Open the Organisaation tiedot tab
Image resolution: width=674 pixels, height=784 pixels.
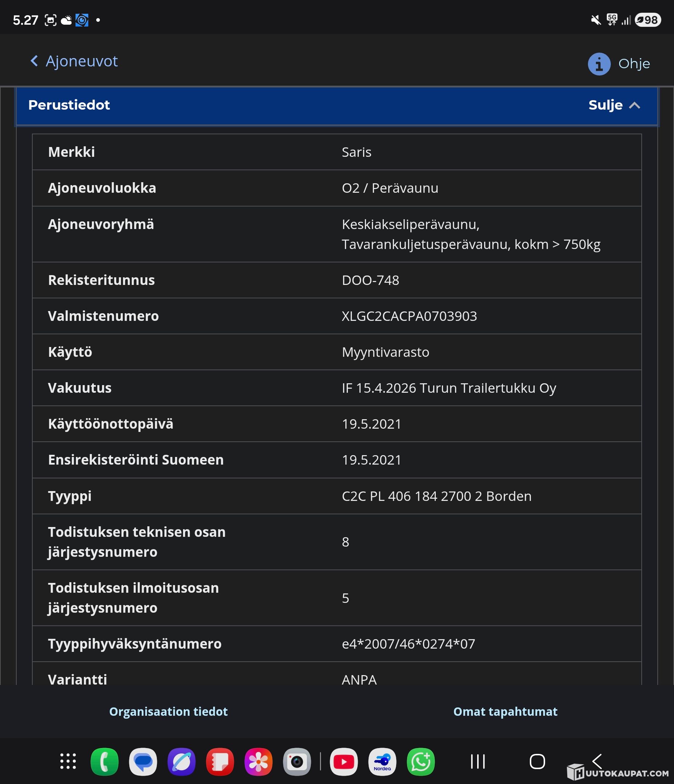168,711
